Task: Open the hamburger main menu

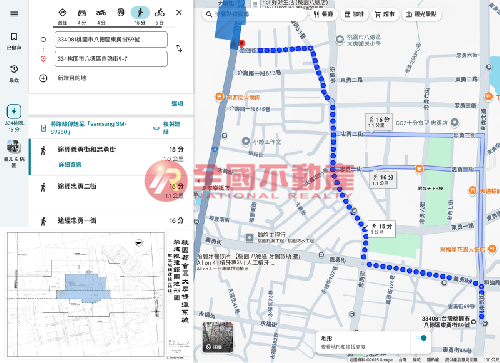Action: (x=14, y=13)
